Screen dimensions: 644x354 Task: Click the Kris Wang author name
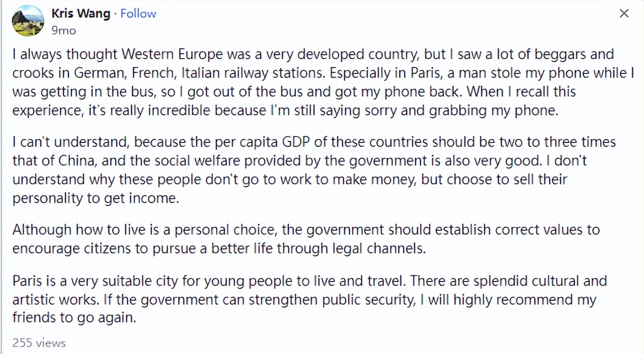tap(81, 13)
